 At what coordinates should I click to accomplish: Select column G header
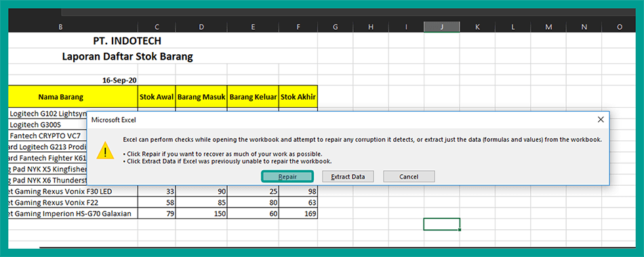pyautogui.click(x=335, y=26)
